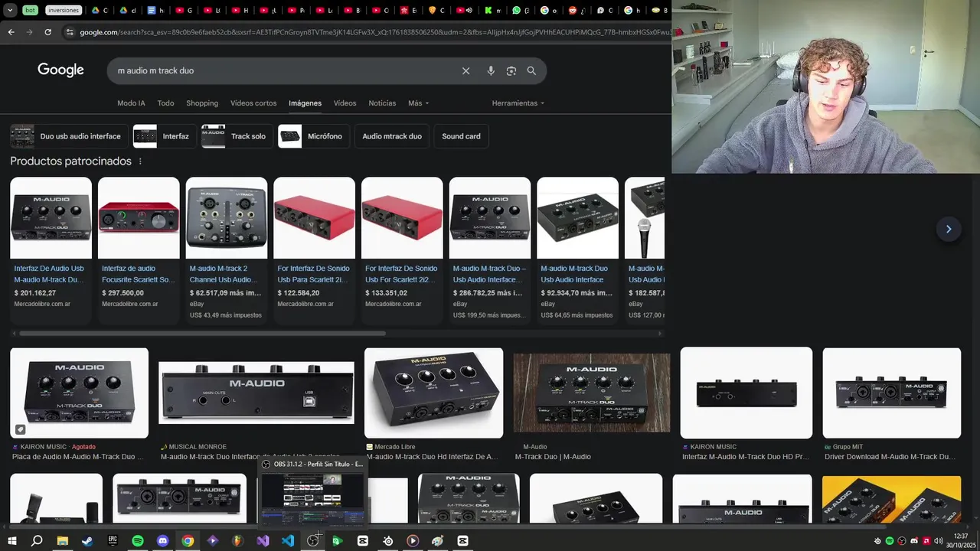
Task: Open Epic Games launcher in taskbar
Action: point(113,540)
